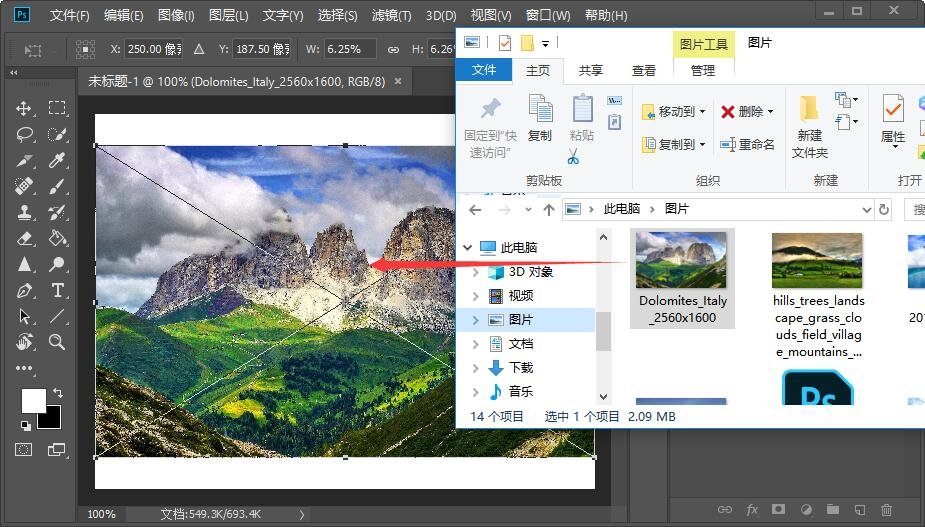Select the Quick Selection tool

[57, 135]
